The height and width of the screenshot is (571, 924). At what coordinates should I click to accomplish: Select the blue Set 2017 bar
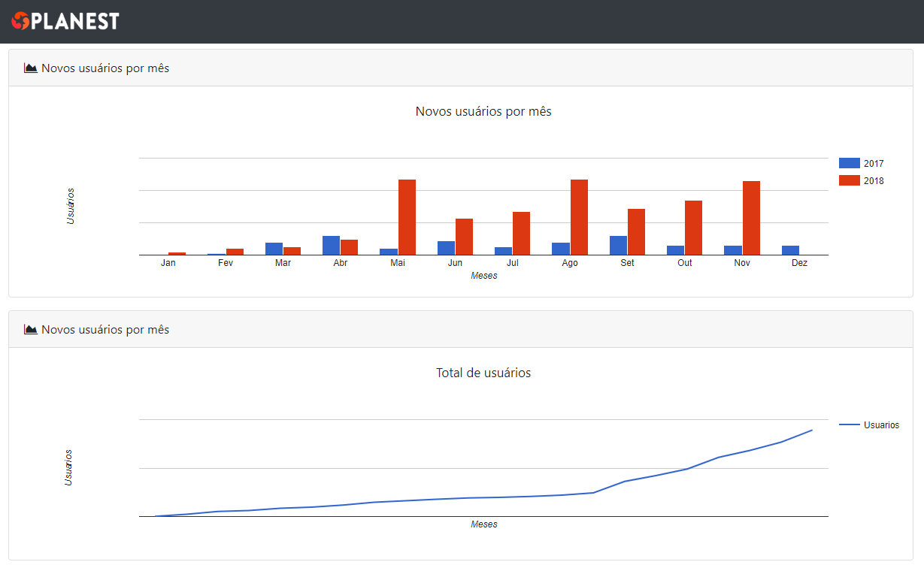[618, 244]
